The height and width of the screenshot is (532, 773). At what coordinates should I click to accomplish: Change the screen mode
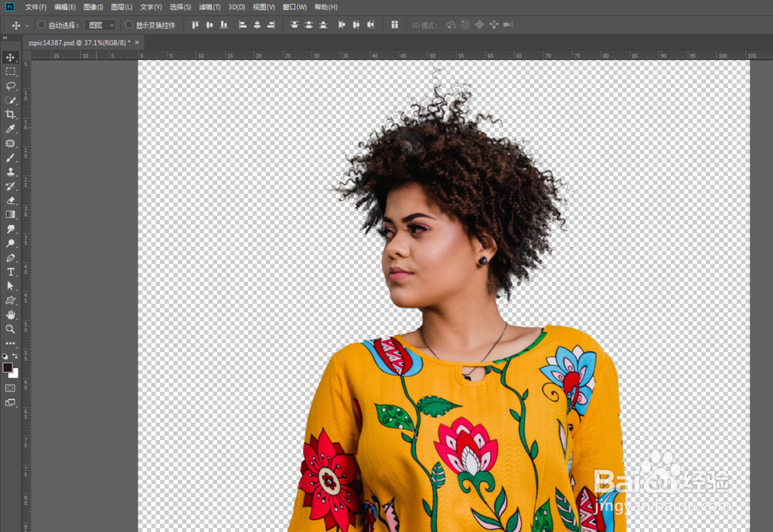pyautogui.click(x=10, y=403)
